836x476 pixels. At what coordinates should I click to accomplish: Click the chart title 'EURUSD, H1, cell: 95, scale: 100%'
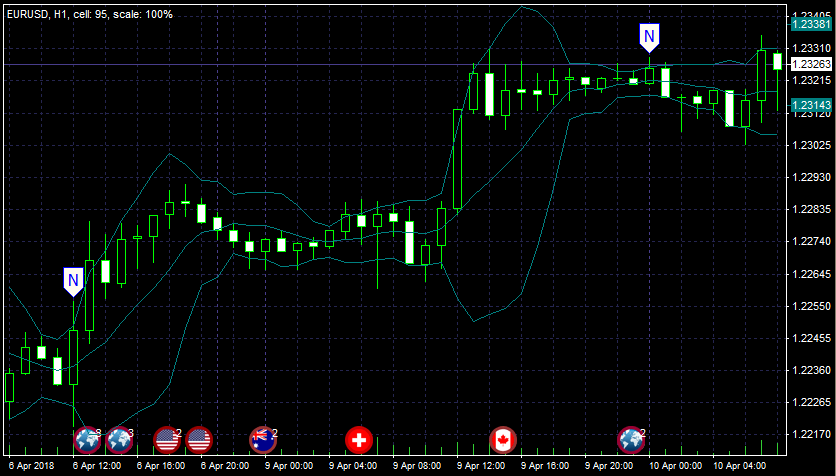90,15
